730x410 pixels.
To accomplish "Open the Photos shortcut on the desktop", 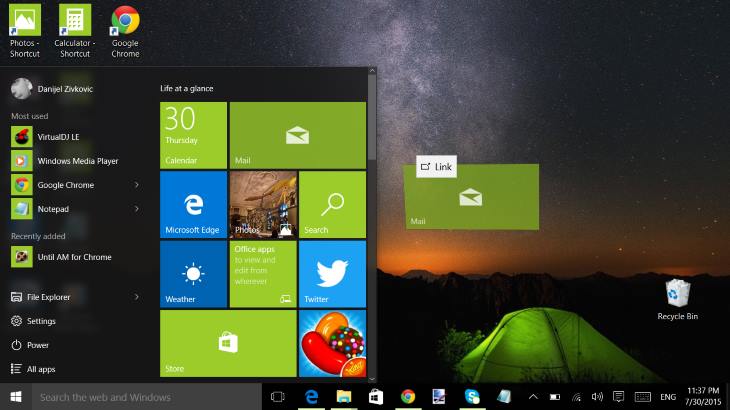I will click(25, 31).
